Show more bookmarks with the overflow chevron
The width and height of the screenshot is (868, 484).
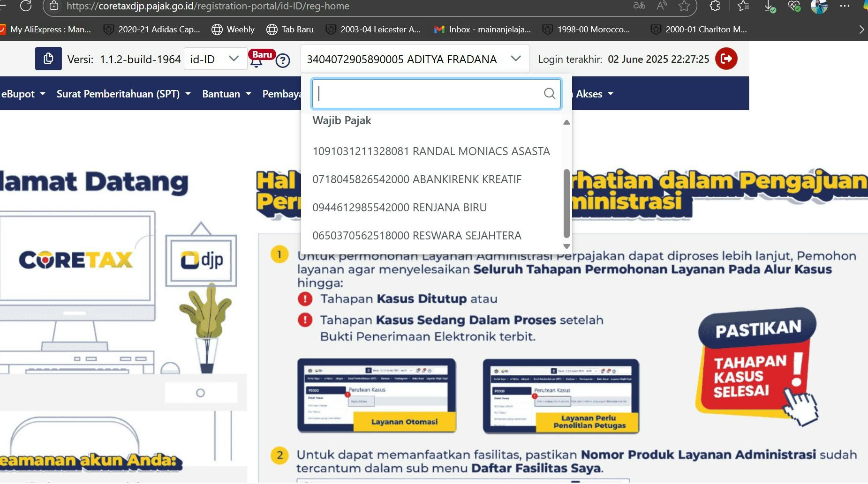coord(861,30)
